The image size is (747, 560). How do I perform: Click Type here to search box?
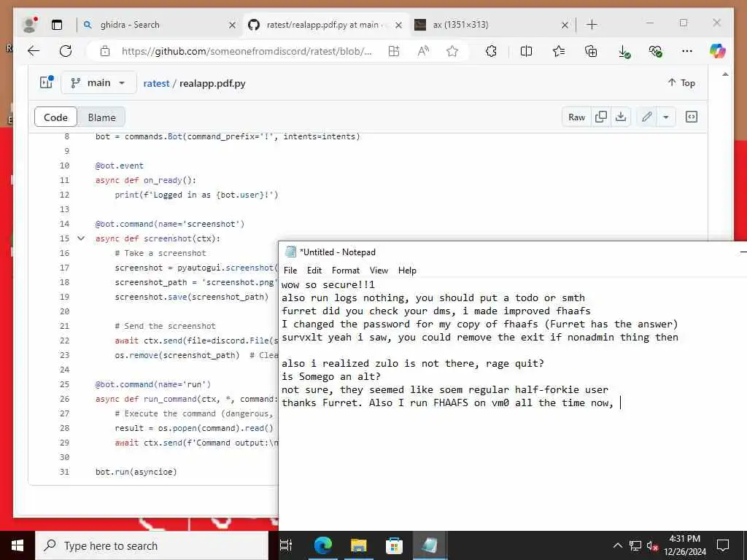[x=152, y=545]
